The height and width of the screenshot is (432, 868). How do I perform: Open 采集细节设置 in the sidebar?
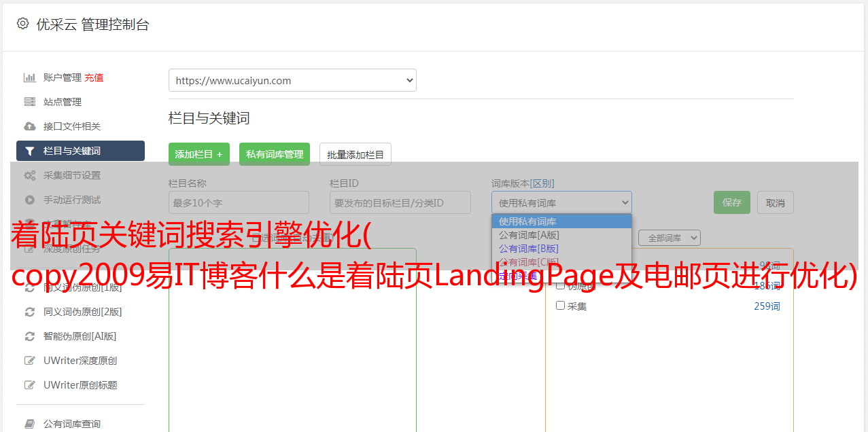point(72,175)
